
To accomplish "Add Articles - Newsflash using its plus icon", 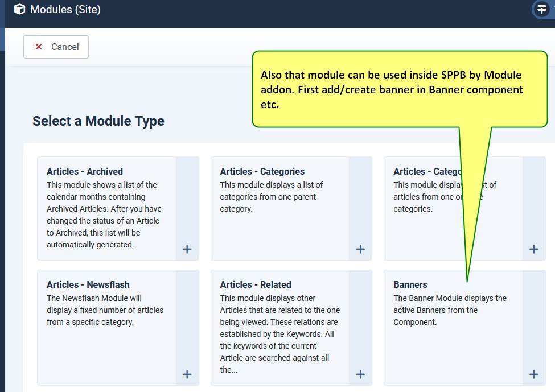I will coord(187,374).
